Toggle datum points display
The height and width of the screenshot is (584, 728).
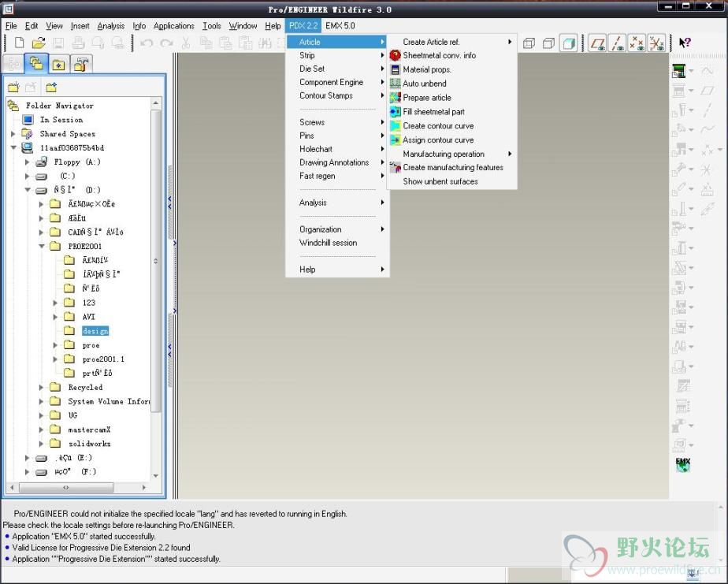[x=637, y=43]
